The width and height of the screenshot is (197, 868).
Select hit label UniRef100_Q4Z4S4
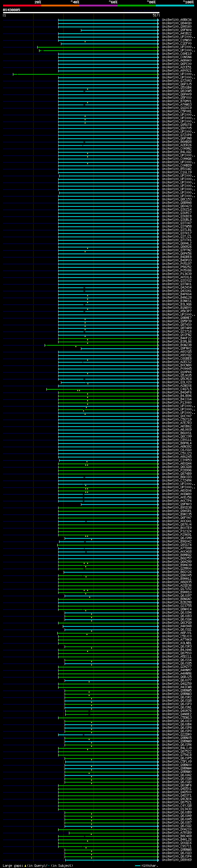177,287
